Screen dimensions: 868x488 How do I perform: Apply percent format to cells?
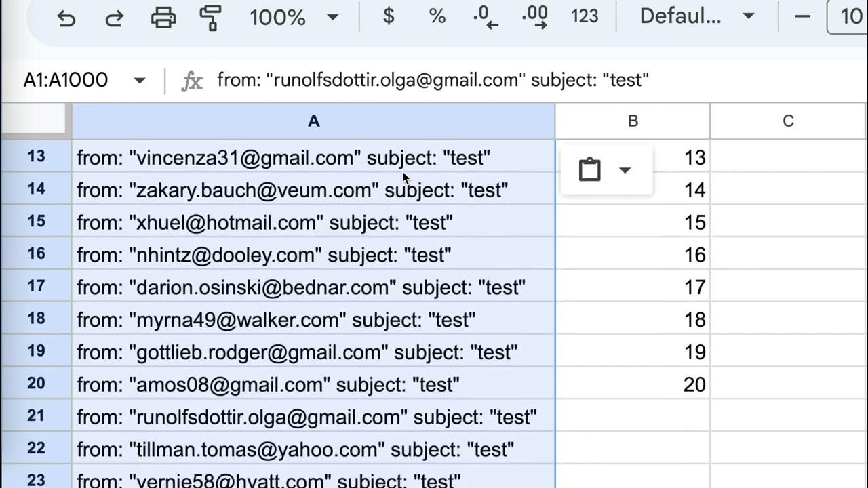pos(437,16)
